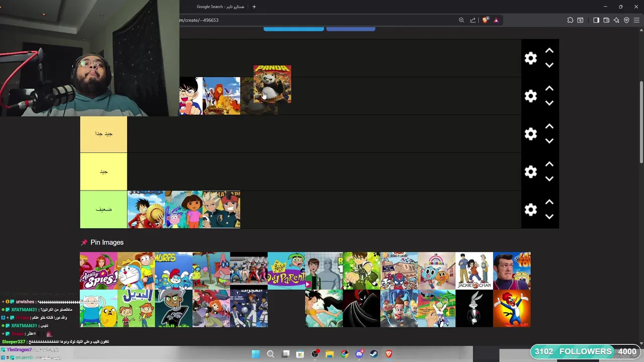Open a new browser tab
The height and width of the screenshot is (362, 644).
(254, 7)
